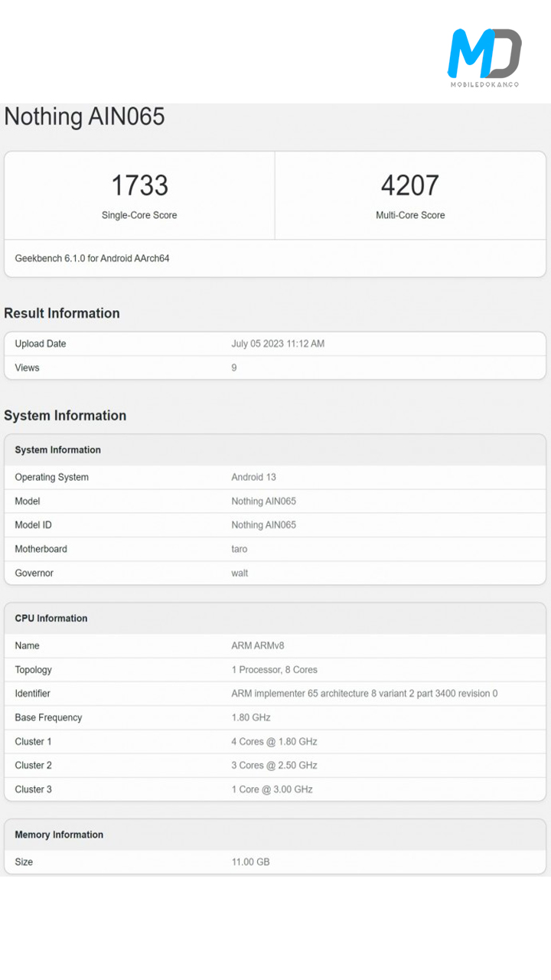The width and height of the screenshot is (551, 980).
Task: Click the Views row label
Action: [27, 367]
